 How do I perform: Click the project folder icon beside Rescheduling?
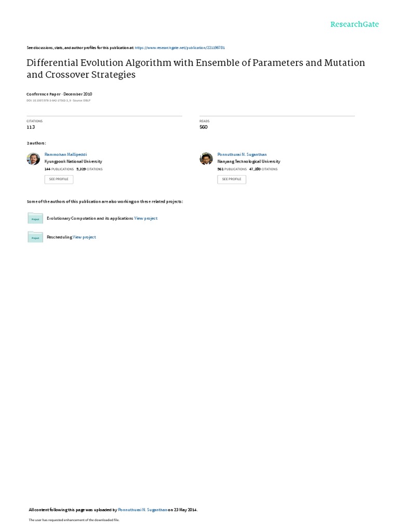coord(35,237)
